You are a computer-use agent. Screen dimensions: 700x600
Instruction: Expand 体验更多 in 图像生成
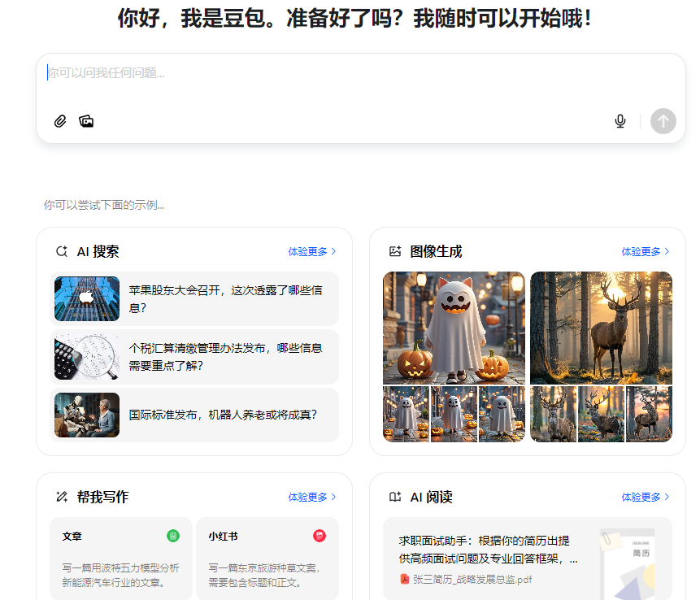(646, 252)
